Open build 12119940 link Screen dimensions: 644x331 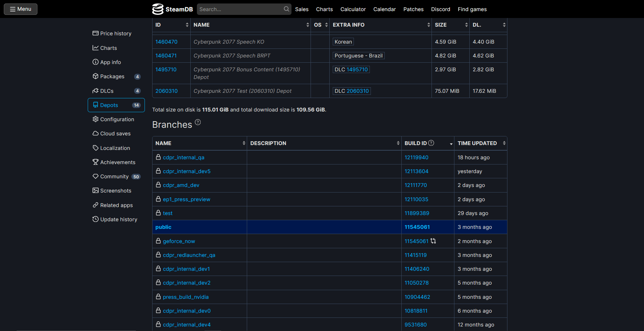(417, 158)
